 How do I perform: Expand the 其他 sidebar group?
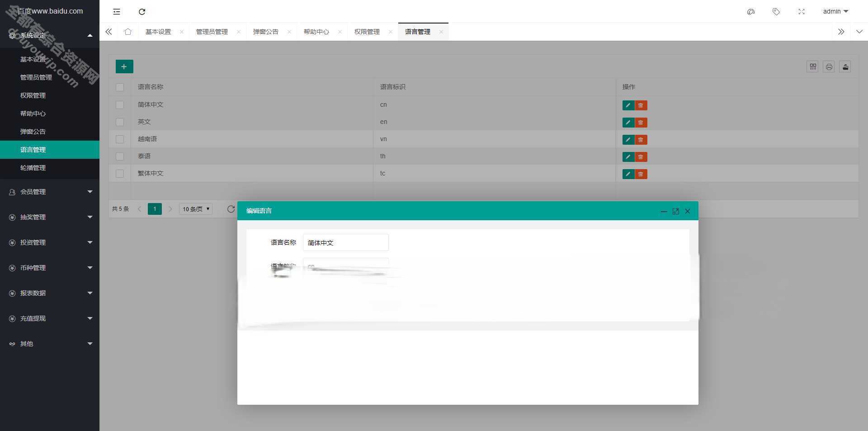(x=50, y=344)
